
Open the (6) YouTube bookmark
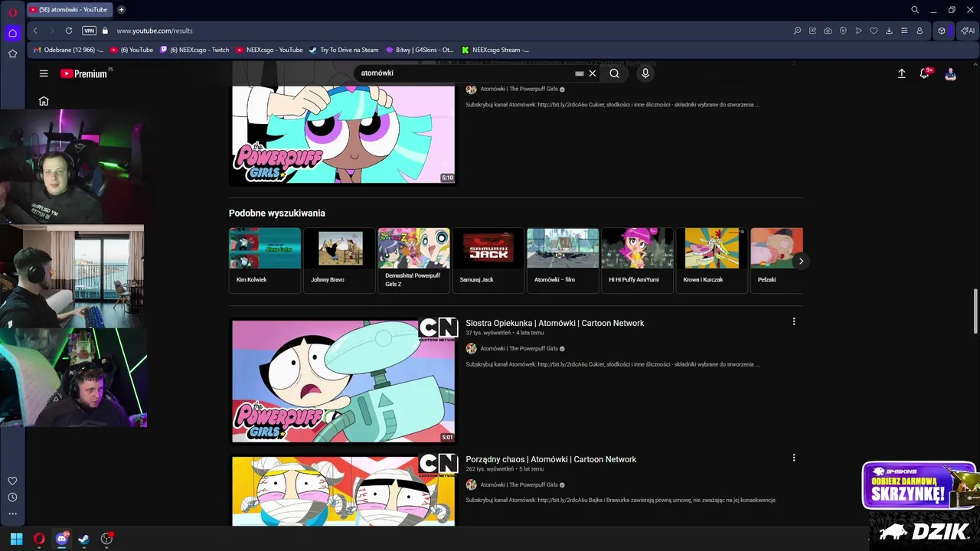(132, 50)
